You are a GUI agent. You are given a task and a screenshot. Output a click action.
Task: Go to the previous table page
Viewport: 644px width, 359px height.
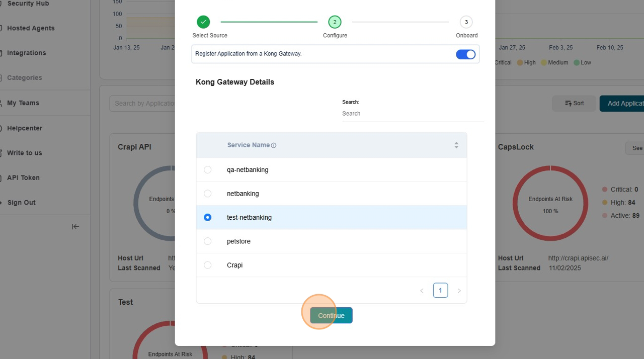coord(422,291)
